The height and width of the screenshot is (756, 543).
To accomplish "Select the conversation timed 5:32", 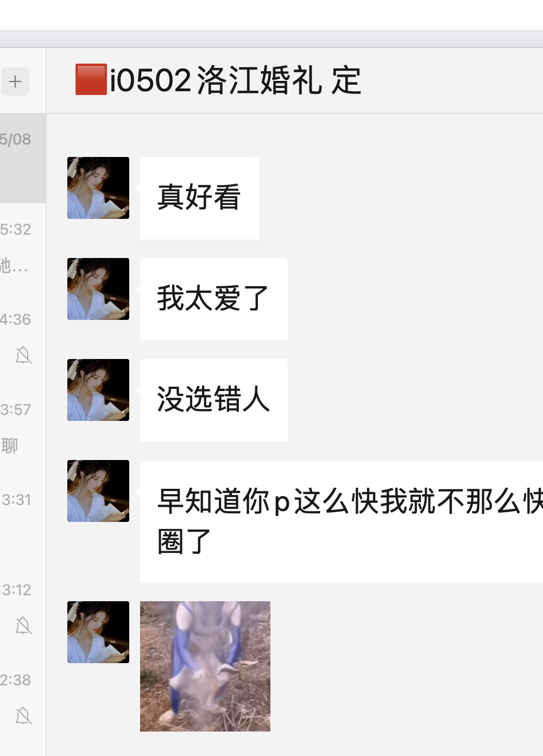I will pyautogui.click(x=23, y=248).
